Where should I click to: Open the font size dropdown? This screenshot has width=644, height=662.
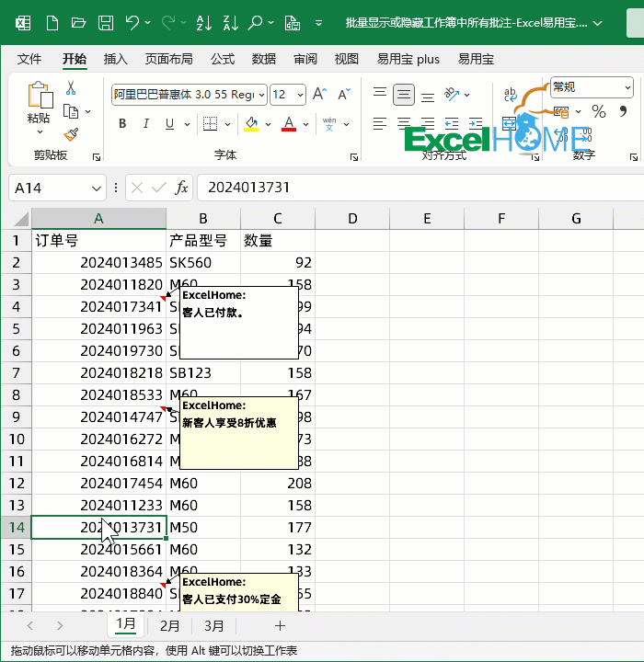tap(300, 95)
